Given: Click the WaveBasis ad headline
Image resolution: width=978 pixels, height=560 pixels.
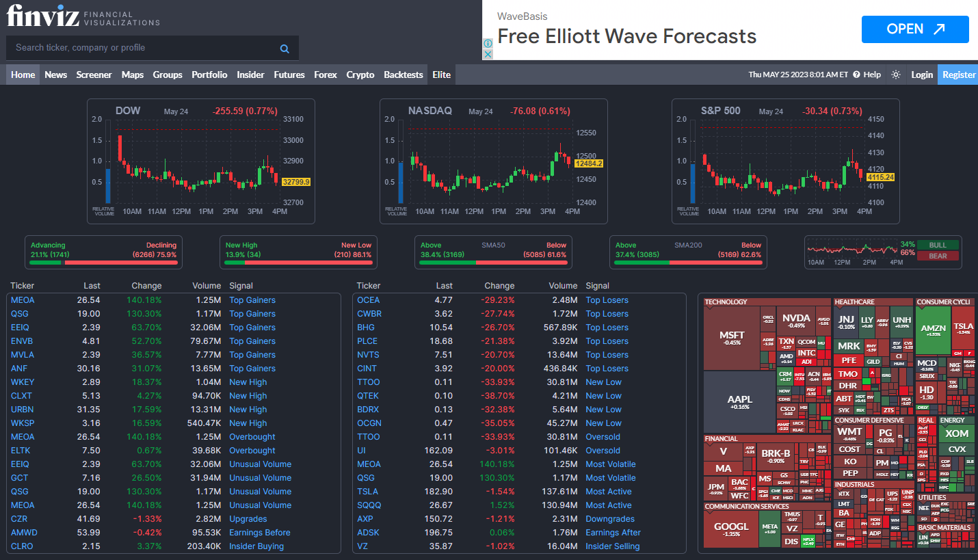Looking at the screenshot, I should tap(627, 36).
